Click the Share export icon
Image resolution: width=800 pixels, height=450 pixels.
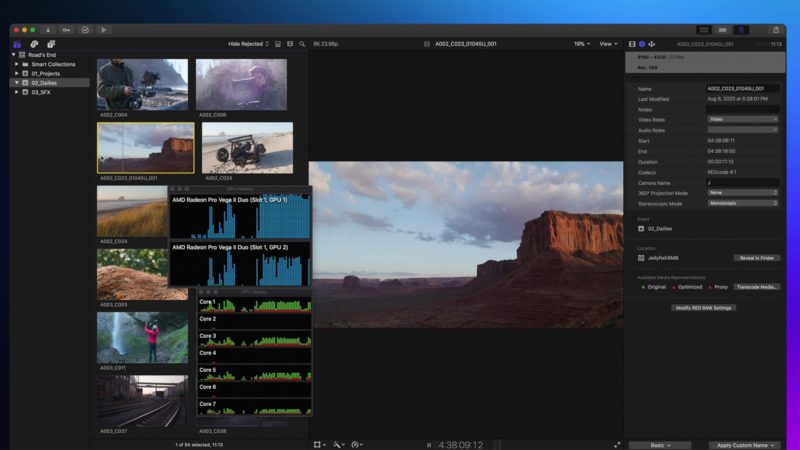click(x=776, y=30)
